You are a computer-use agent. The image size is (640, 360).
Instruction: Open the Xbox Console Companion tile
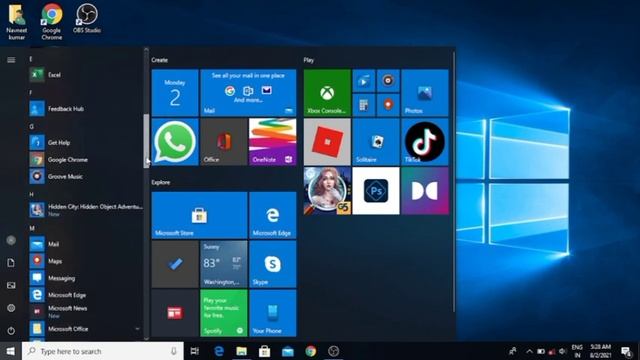pos(327,93)
